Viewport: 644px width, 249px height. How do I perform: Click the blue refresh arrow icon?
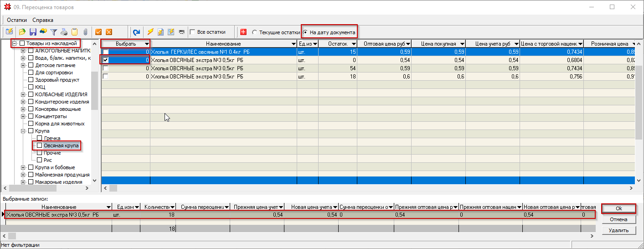coord(136,32)
